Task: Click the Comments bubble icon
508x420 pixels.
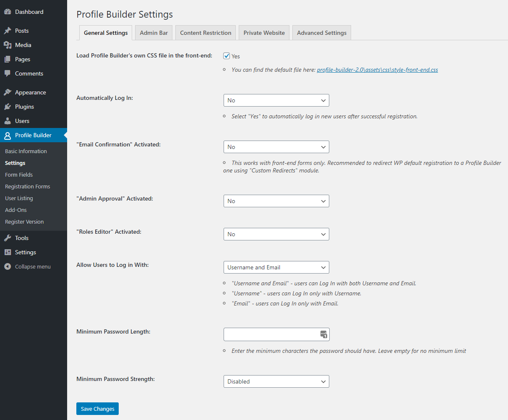Action: [8, 73]
